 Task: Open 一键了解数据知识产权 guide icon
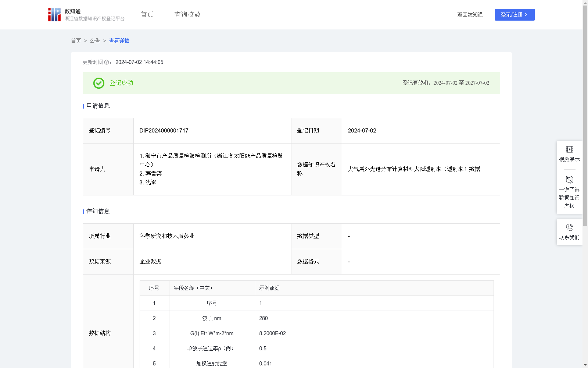click(569, 180)
